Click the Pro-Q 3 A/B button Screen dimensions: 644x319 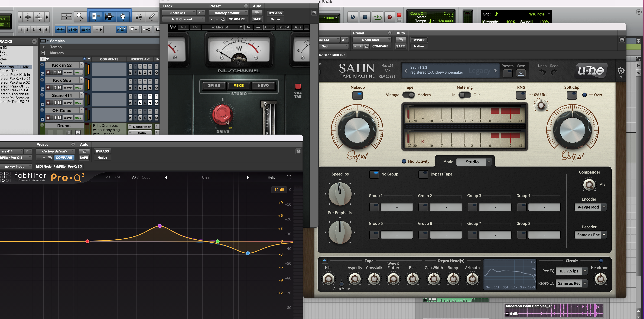(135, 177)
